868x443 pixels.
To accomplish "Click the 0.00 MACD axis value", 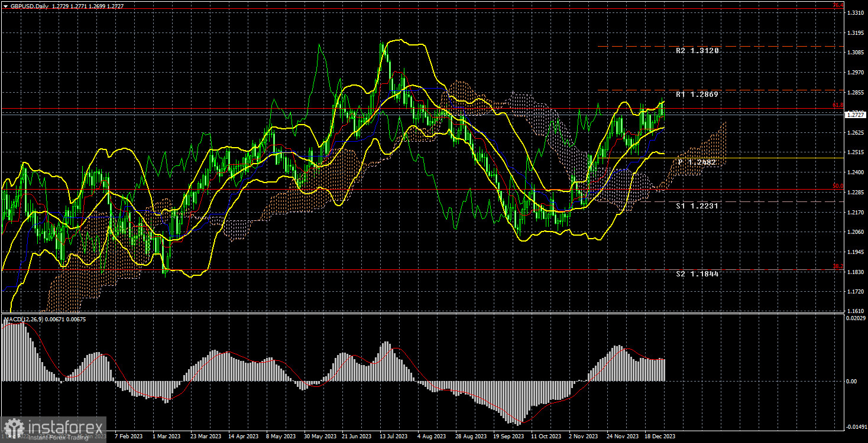I will [851, 381].
